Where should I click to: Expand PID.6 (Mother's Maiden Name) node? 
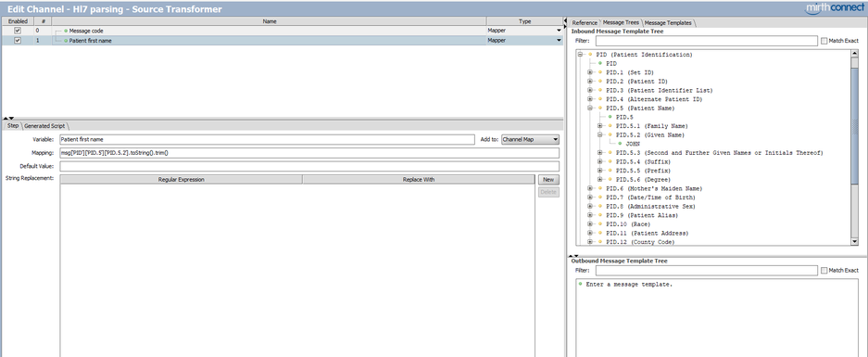coord(591,188)
